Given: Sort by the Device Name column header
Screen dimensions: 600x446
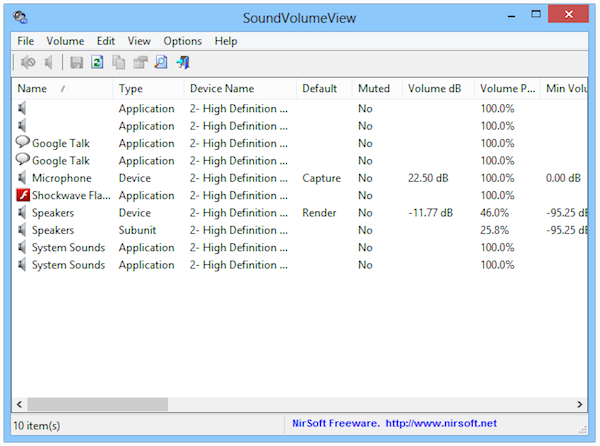Looking at the screenshot, I should pyautogui.click(x=240, y=89).
